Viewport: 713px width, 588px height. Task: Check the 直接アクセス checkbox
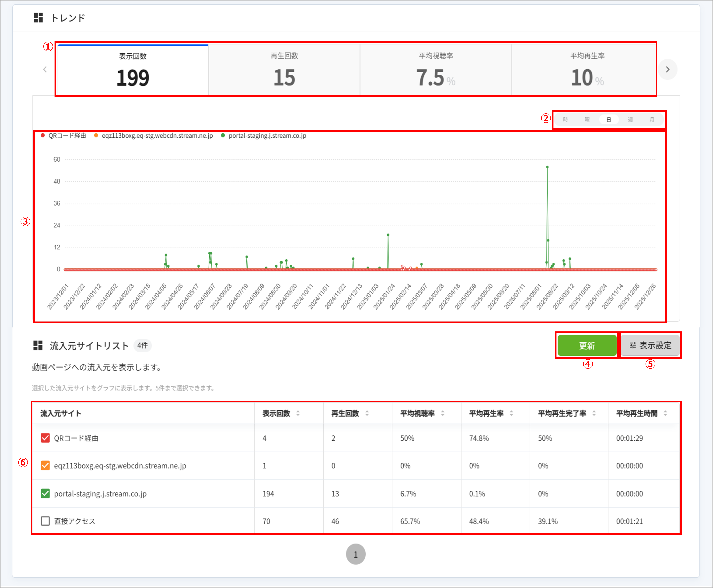coord(45,521)
